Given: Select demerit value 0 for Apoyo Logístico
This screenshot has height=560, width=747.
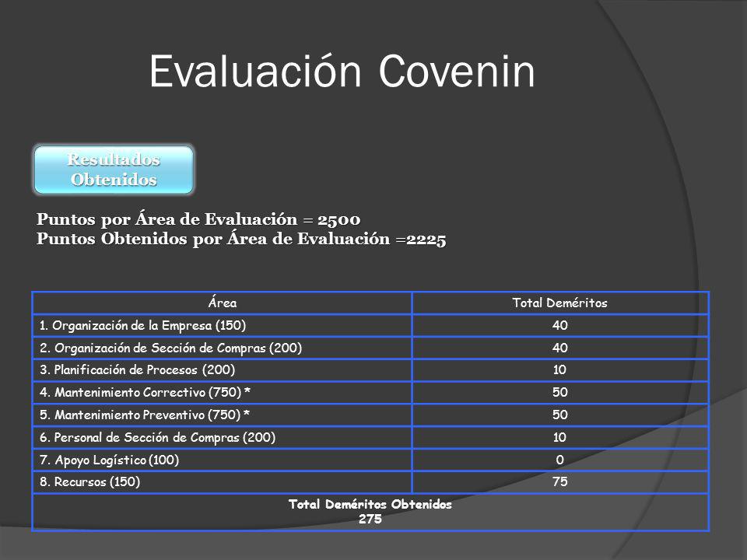Looking at the screenshot, I should [x=559, y=460].
